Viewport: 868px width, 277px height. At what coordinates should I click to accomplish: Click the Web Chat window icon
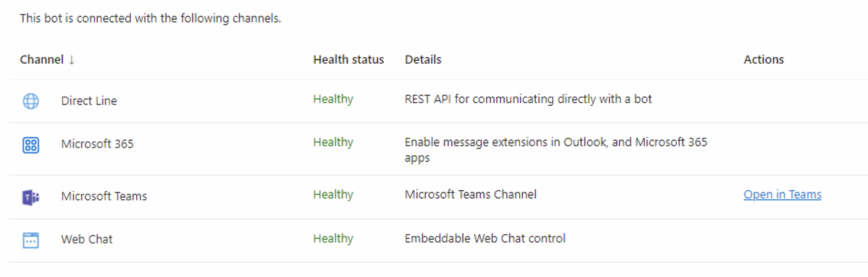[x=31, y=240]
